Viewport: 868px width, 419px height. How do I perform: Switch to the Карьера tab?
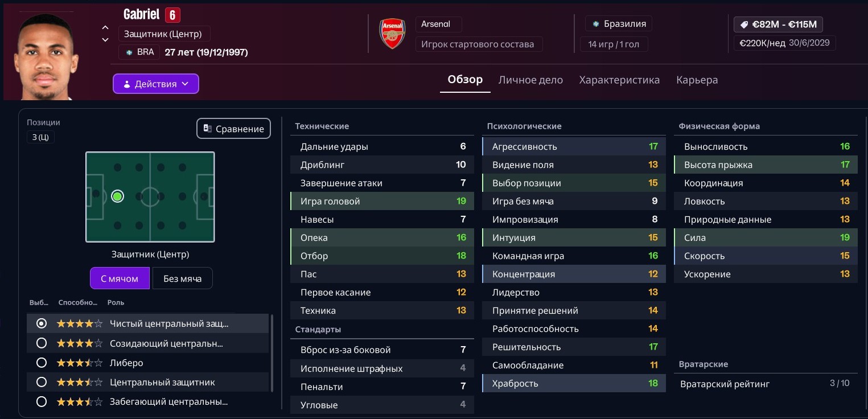point(697,80)
